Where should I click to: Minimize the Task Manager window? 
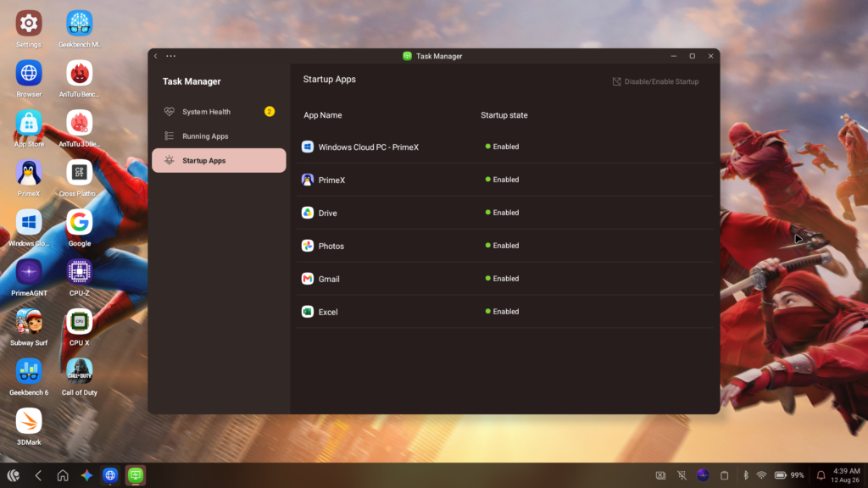pyautogui.click(x=674, y=56)
